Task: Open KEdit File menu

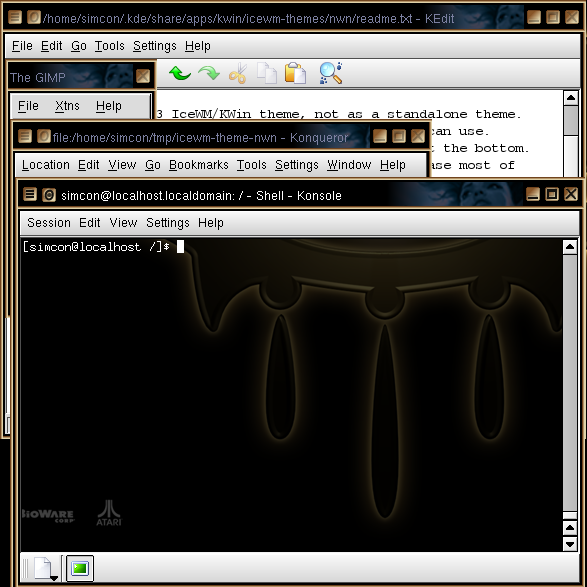Action: point(22,46)
